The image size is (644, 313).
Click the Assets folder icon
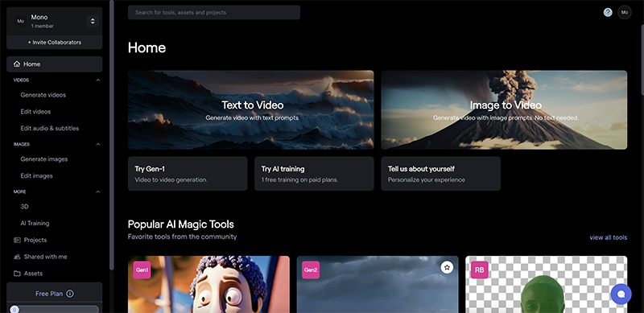click(x=17, y=274)
